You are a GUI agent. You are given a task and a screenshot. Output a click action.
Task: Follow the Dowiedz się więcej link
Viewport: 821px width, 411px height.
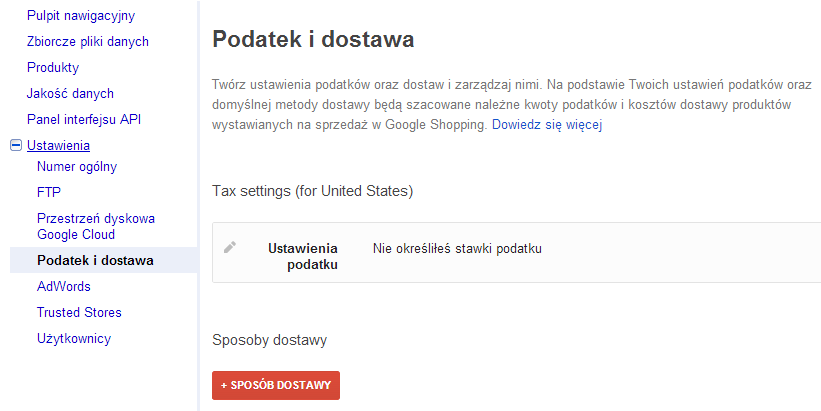(x=547, y=126)
